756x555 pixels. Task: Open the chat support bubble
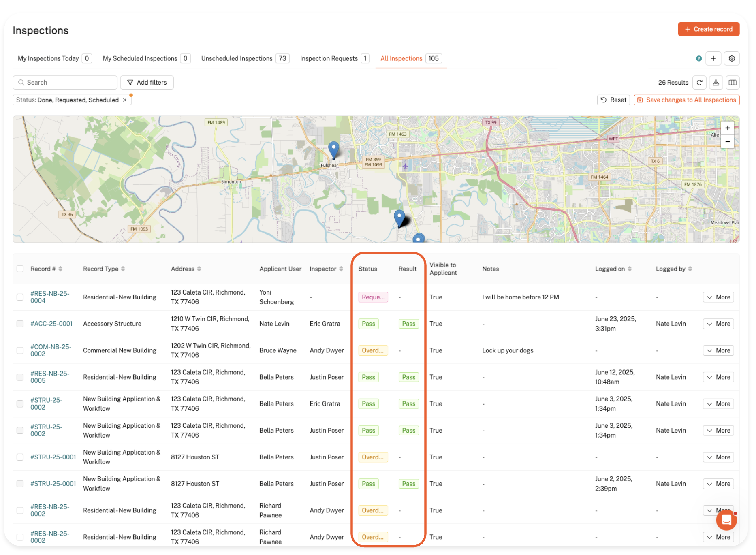pos(726,520)
